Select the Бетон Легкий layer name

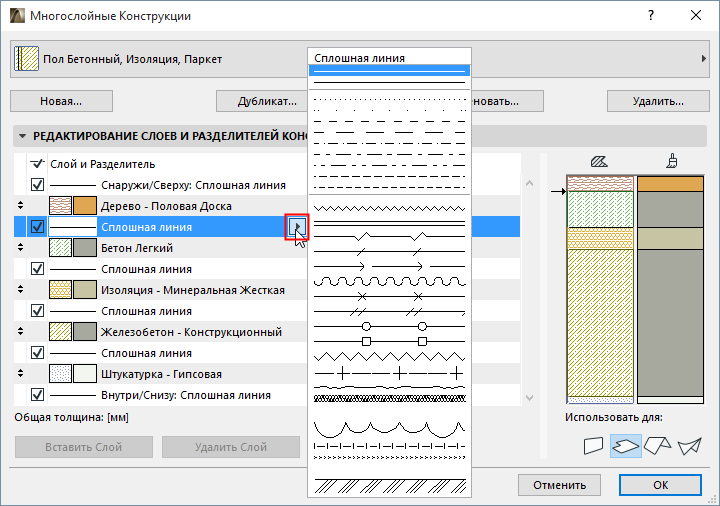pyautogui.click(x=137, y=248)
